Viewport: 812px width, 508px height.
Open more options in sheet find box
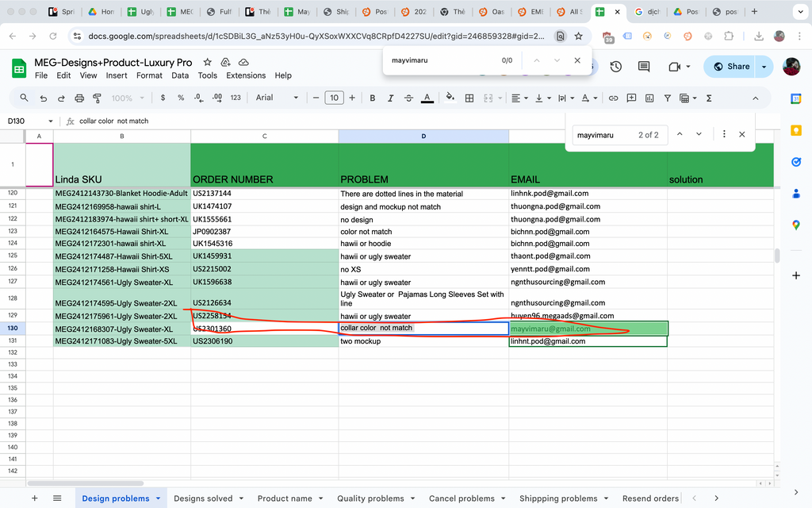tap(724, 134)
